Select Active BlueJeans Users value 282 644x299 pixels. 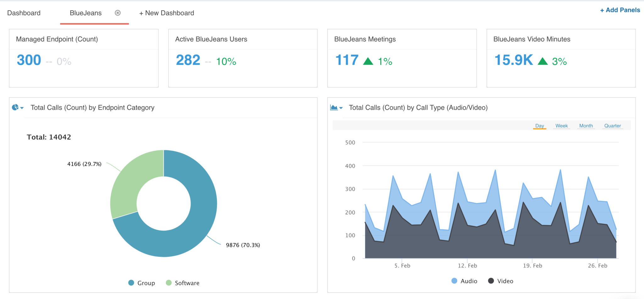[x=188, y=60]
